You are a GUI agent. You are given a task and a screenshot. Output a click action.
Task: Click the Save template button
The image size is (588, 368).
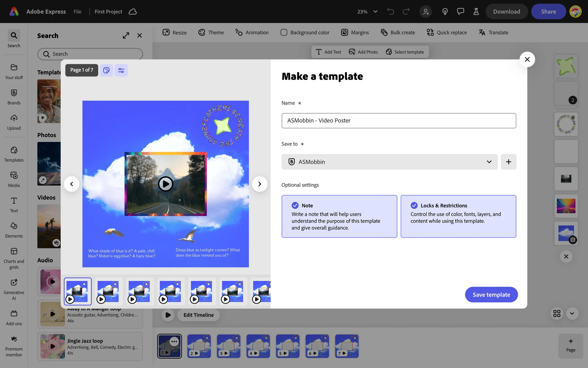coord(491,295)
